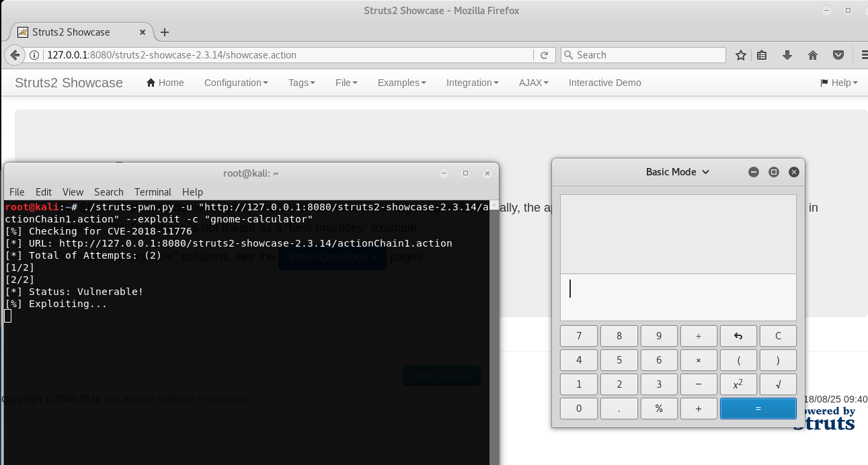The image size is (868, 465).
Task: Open the calculator Basic Mode dropdown
Action: coord(677,172)
